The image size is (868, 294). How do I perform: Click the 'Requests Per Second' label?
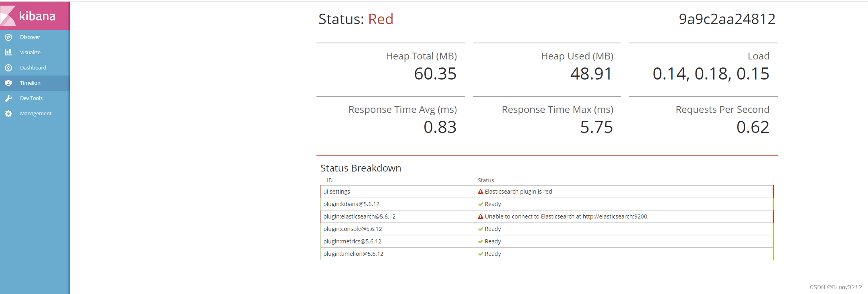pos(722,110)
